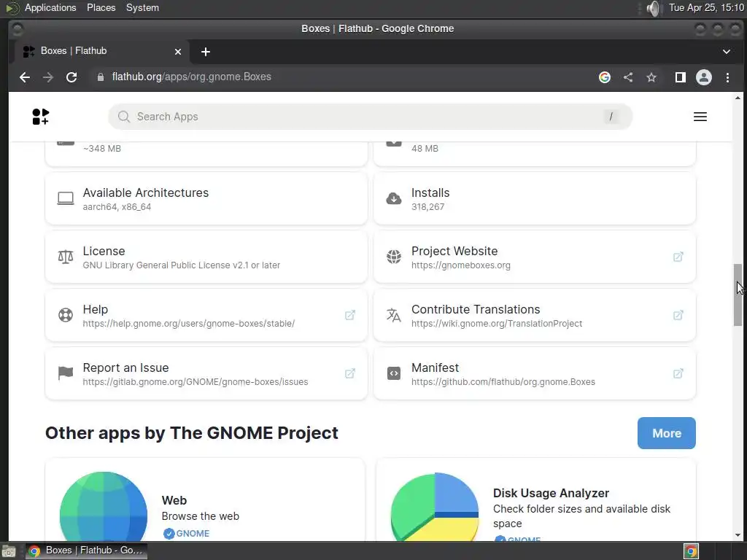Click the volume icon in system tray
This screenshot has height=560, width=747.
[x=654, y=8]
